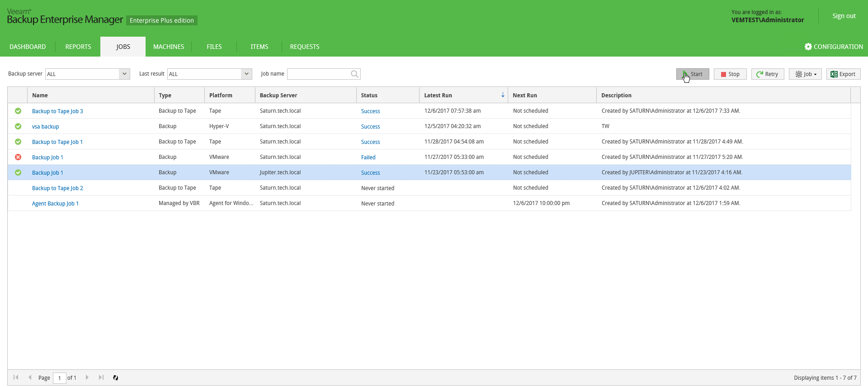Switch to the Reports tab
This screenshot has width=868, height=387.
(78, 47)
